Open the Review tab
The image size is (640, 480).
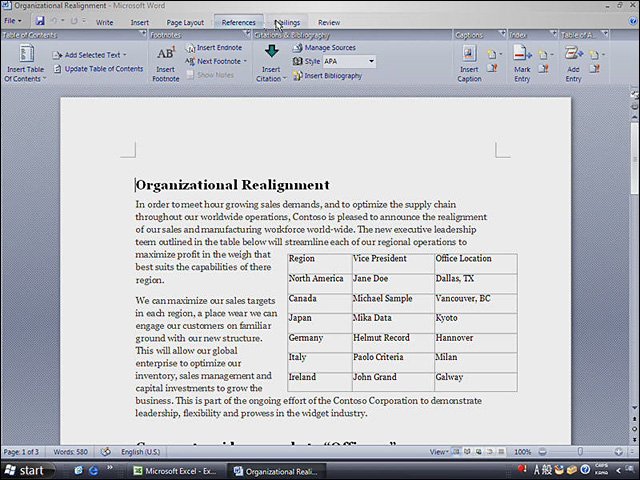tap(329, 23)
